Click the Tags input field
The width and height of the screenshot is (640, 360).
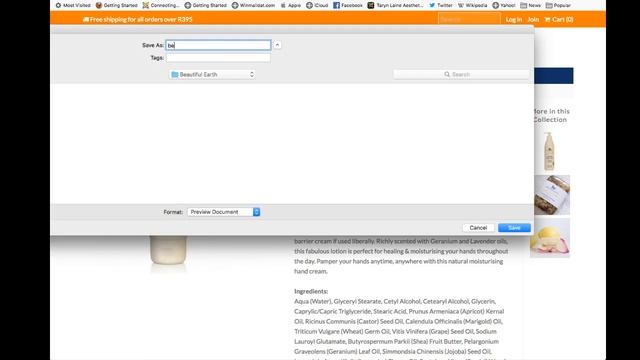coord(218,58)
